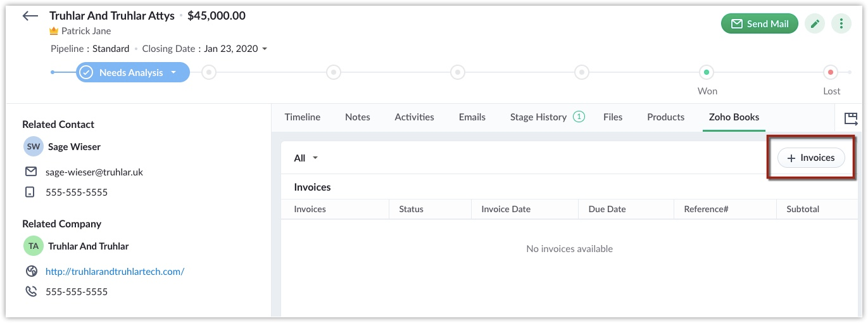Expand the Needs Analysis stage dropdown
This screenshot has height=323, width=868.
click(x=173, y=73)
